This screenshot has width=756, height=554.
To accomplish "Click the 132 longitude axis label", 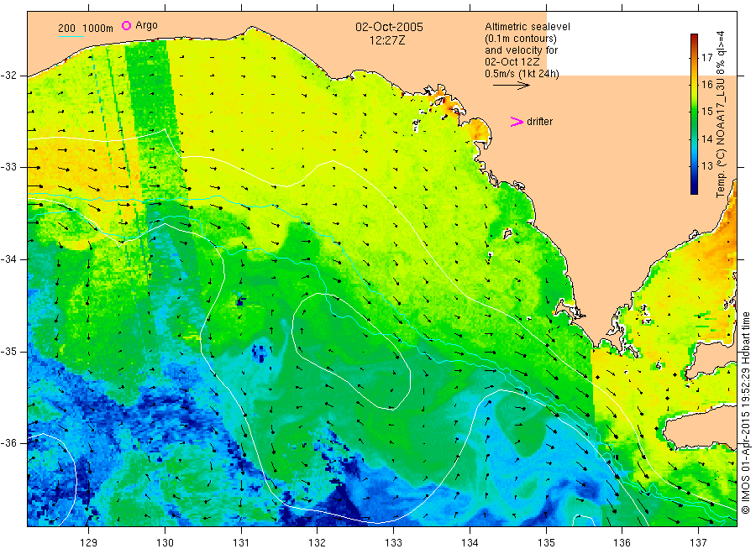I will [x=318, y=543].
